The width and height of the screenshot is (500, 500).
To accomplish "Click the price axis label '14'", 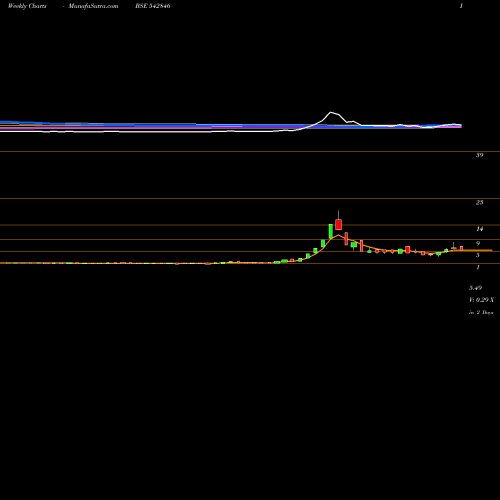I will coord(479,229).
